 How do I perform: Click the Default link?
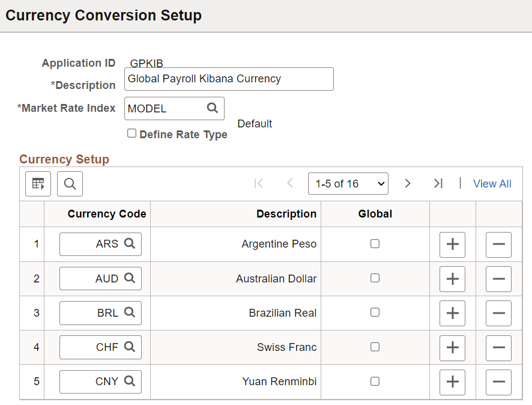pyautogui.click(x=255, y=123)
